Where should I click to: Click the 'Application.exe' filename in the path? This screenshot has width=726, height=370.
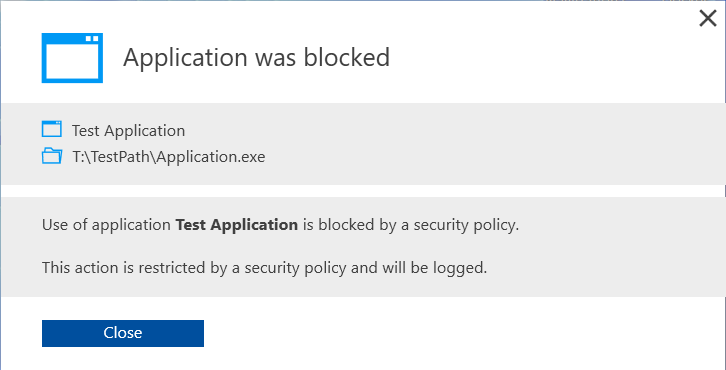click(x=211, y=157)
